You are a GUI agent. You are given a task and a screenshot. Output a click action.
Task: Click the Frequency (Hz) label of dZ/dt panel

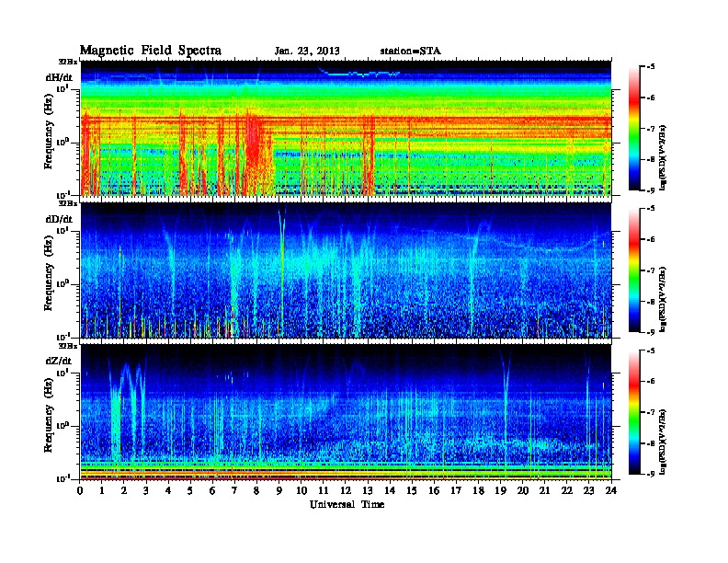(x=49, y=415)
